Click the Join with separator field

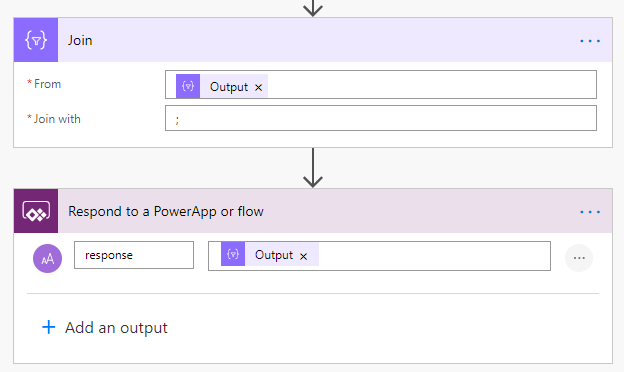(x=381, y=118)
